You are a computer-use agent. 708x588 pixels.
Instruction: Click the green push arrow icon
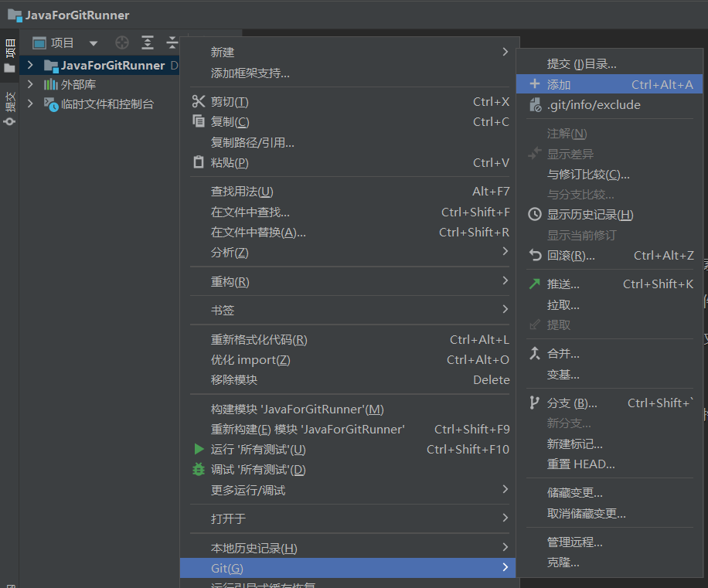(x=535, y=284)
